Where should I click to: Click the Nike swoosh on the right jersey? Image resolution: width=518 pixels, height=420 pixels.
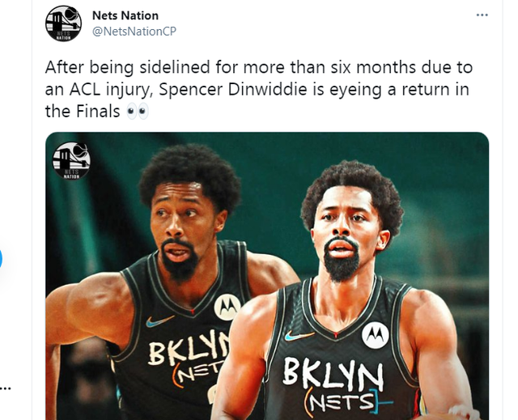point(299,336)
